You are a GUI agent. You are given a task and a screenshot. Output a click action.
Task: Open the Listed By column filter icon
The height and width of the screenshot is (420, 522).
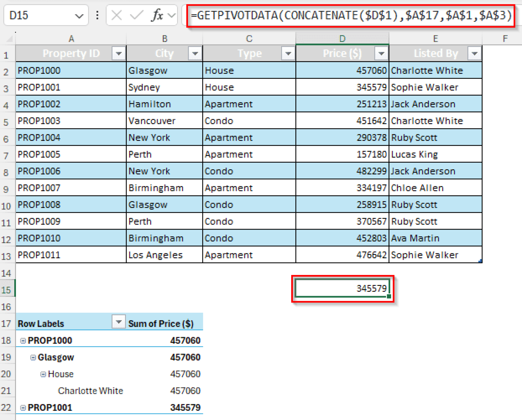coord(474,53)
